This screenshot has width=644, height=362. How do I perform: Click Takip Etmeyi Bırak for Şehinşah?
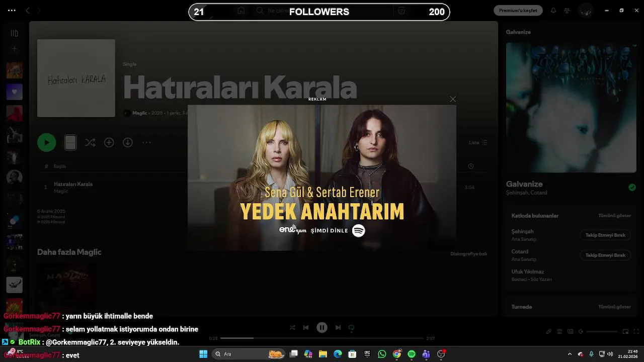coord(605,235)
